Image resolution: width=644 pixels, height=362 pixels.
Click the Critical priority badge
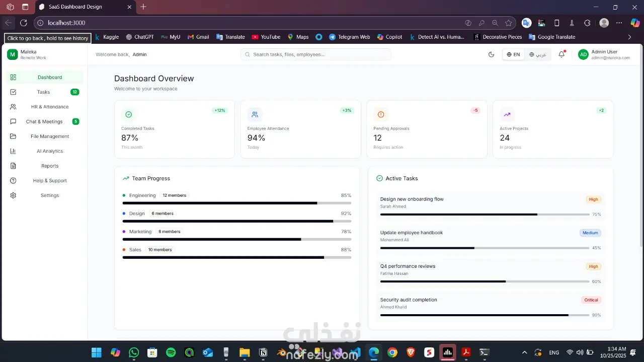(x=591, y=300)
